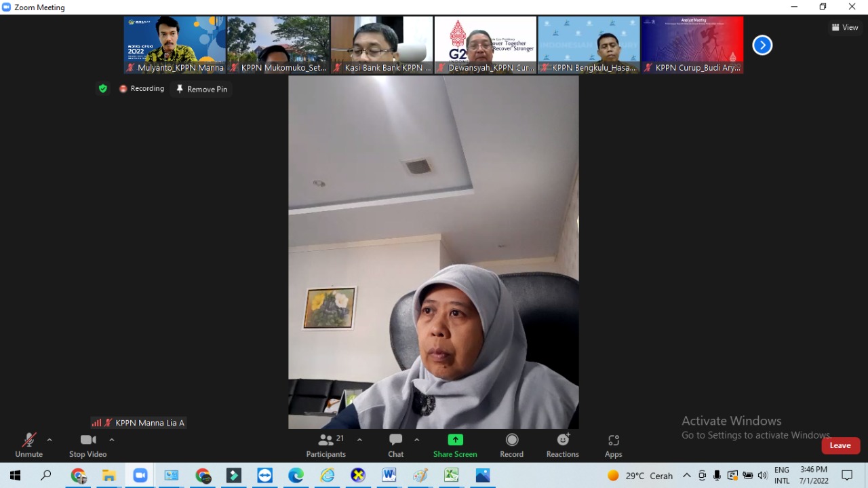Expand the participants options arrow

[359, 440]
